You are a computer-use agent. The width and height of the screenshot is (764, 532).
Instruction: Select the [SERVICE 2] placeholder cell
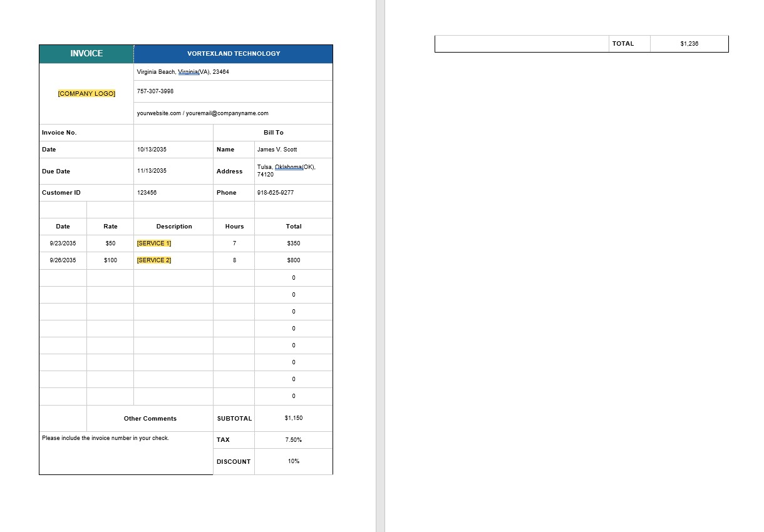(153, 260)
